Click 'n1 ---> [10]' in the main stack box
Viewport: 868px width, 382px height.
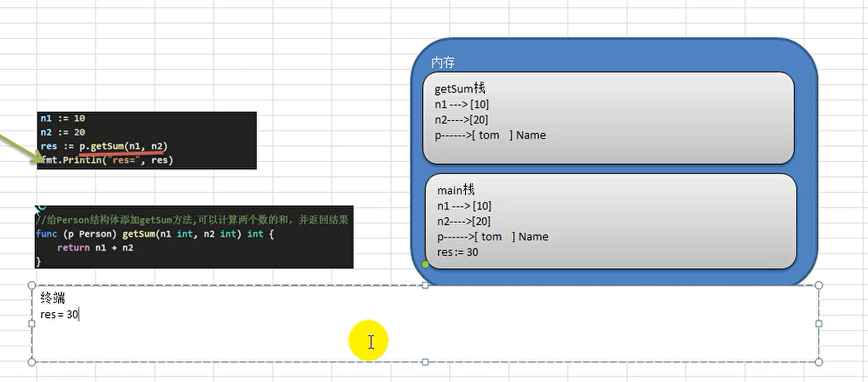(x=464, y=206)
